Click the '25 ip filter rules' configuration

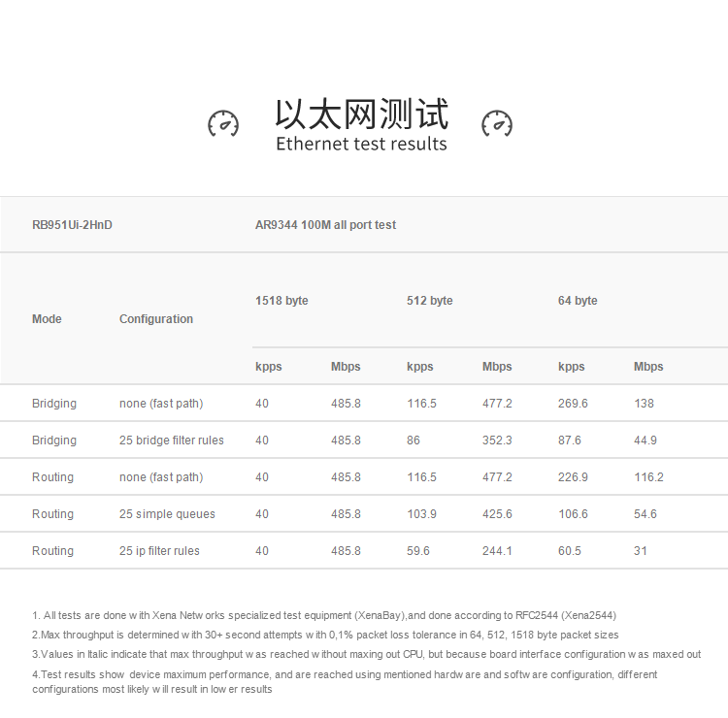click(159, 551)
